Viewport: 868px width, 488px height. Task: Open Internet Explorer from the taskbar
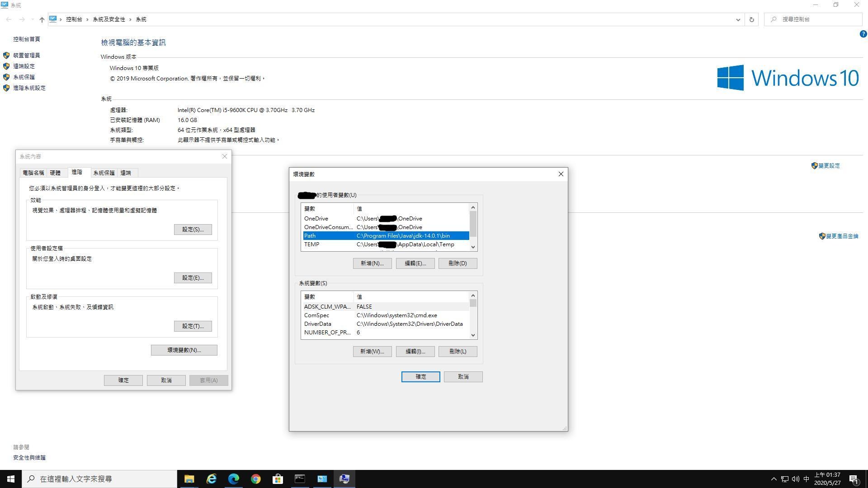[x=211, y=479]
